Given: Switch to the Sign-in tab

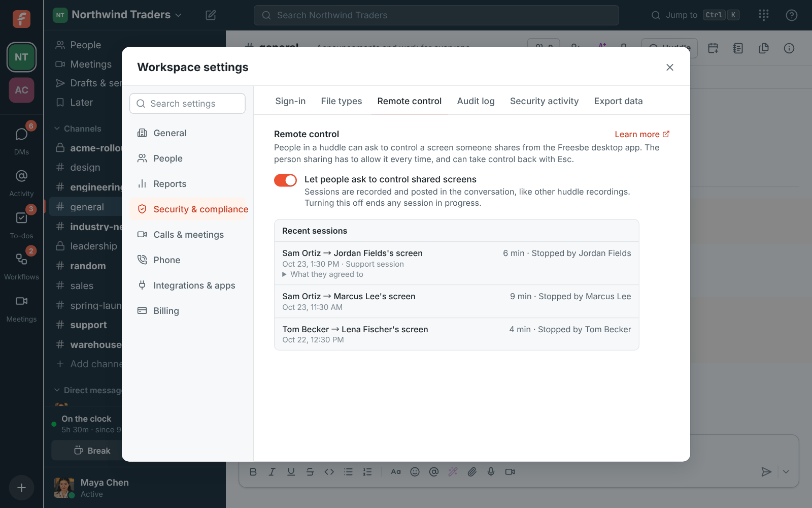Looking at the screenshot, I should coord(290,101).
